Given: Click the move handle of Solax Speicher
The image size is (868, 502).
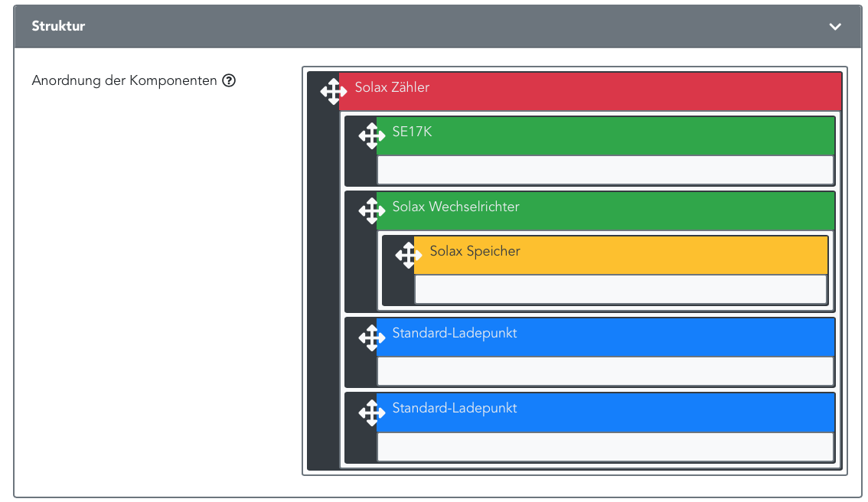Looking at the screenshot, I should [409, 255].
